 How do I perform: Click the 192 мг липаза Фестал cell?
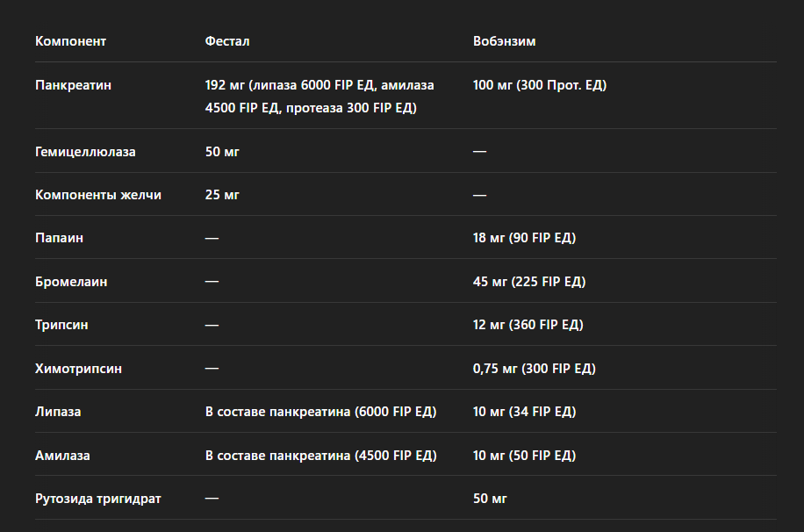(319, 97)
